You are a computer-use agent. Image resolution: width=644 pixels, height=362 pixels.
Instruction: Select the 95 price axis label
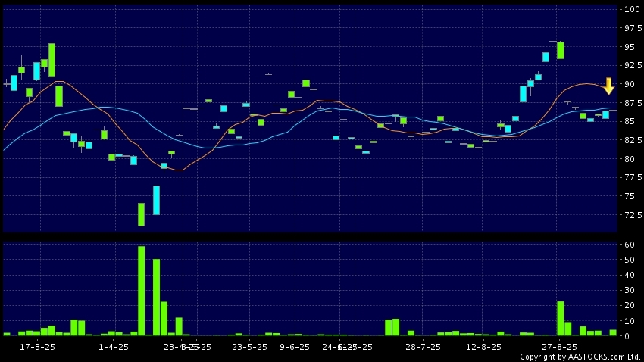click(629, 47)
